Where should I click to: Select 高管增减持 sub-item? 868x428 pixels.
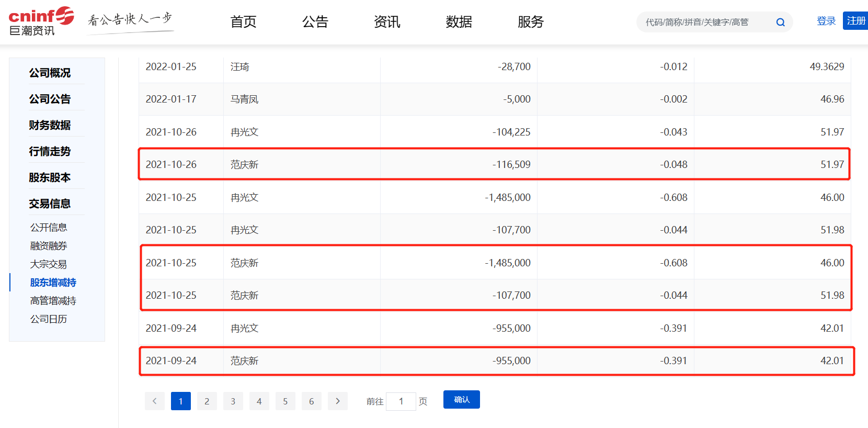click(53, 301)
